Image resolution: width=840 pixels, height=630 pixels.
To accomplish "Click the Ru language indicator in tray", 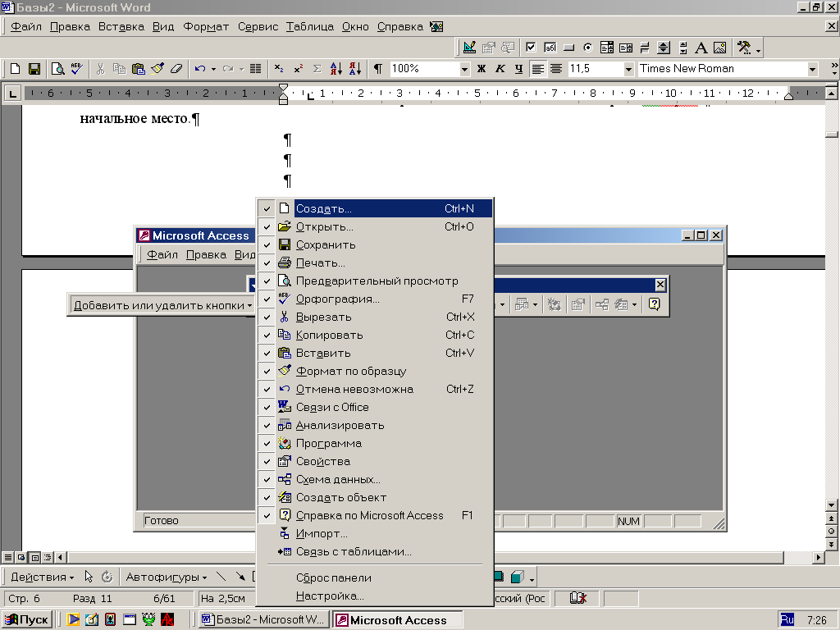I will (787, 620).
